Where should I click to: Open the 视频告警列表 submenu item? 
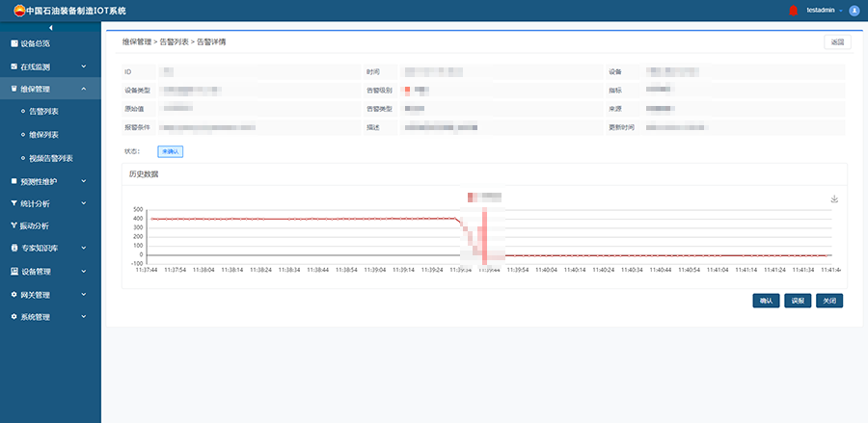(x=50, y=158)
